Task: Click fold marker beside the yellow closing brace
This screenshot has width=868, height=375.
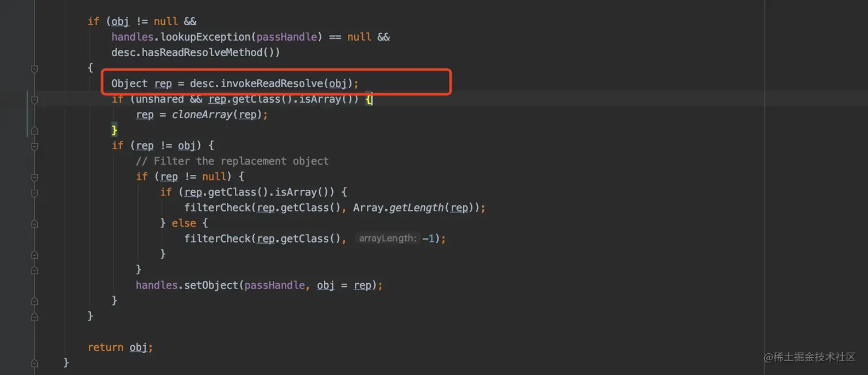Action: [x=34, y=131]
